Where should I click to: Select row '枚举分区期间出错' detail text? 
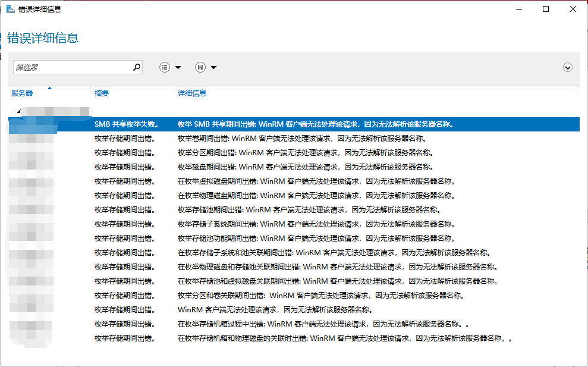click(x=306, y=153)
